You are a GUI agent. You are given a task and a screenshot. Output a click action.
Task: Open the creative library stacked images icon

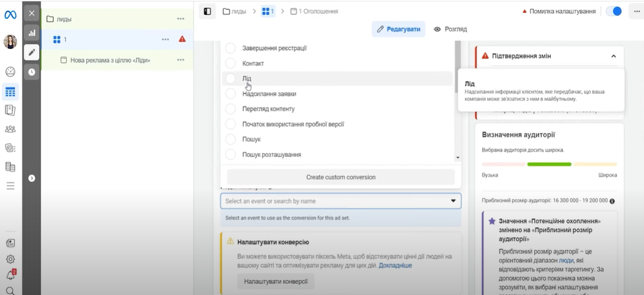point(10,148)
